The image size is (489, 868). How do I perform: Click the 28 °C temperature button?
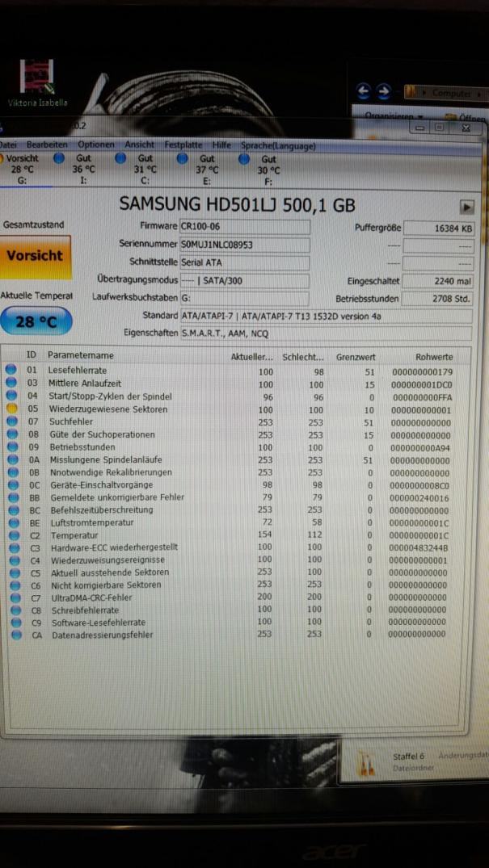[x=36, y=321]
